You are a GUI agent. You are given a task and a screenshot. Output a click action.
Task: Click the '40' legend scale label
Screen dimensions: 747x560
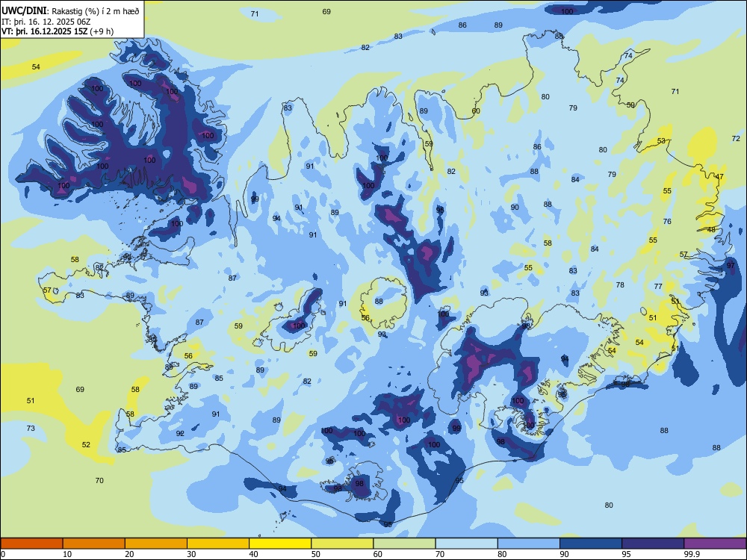[253, 554]
